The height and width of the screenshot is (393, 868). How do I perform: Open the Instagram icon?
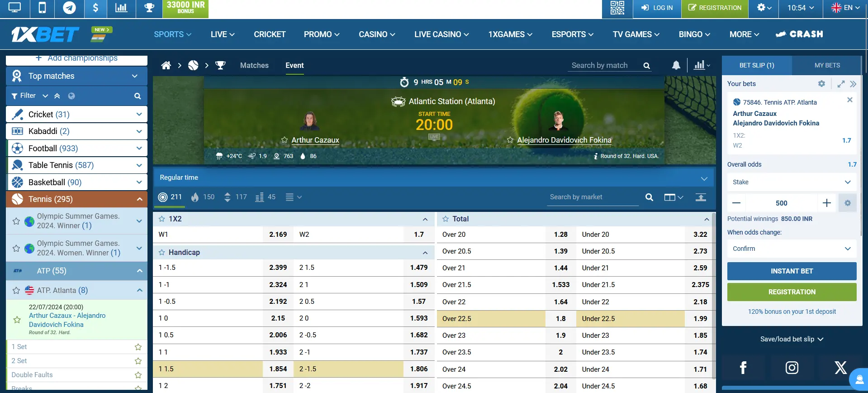(x=792, y=368)
